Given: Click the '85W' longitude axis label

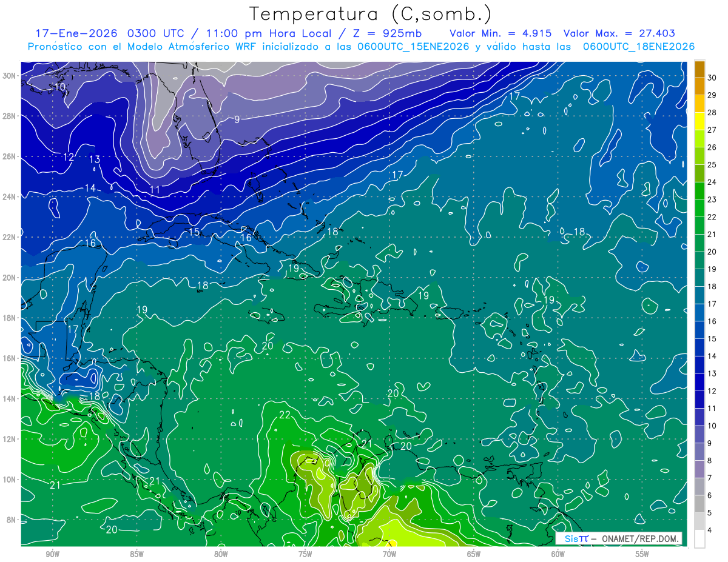Looking at the screenshot, I should [136, 554].
